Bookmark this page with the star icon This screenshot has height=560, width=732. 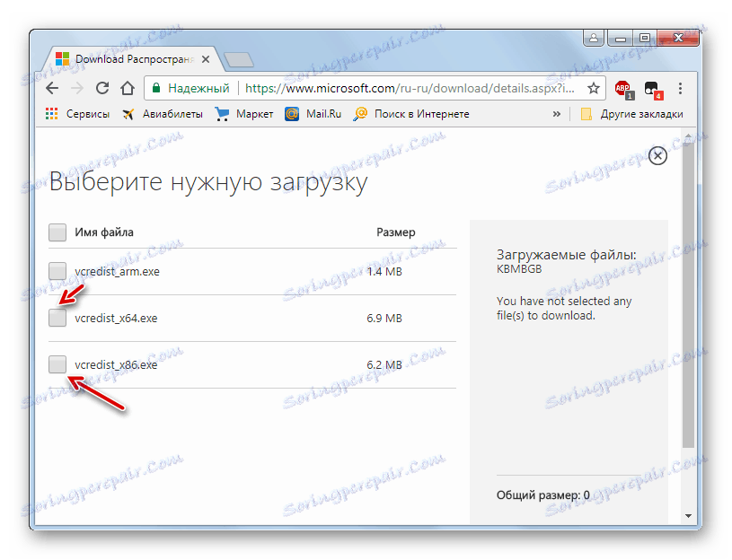594,88
